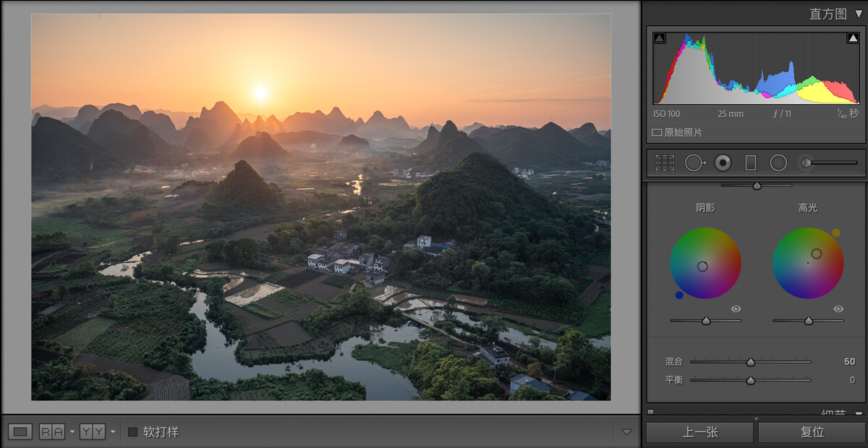Select the Red Eye Correction tool
This screenshot has width=868, height=448.
point(723,163)
